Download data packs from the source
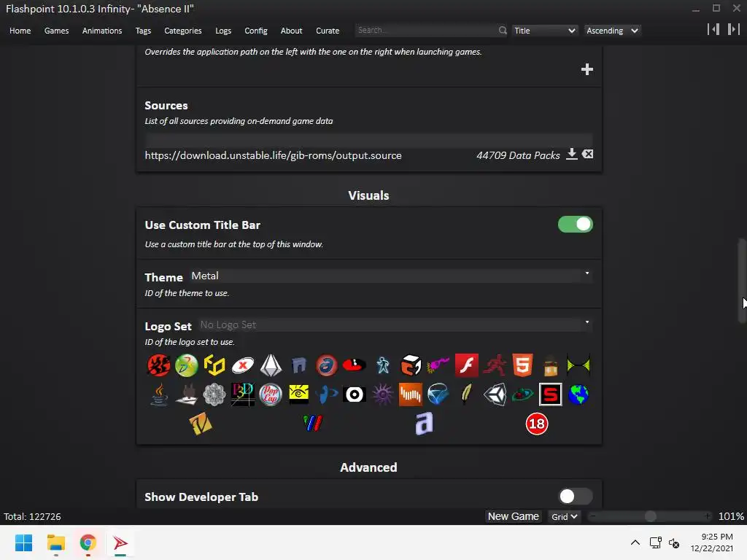The height and width of the screenshot is (560, 747). tap(572, 155)
